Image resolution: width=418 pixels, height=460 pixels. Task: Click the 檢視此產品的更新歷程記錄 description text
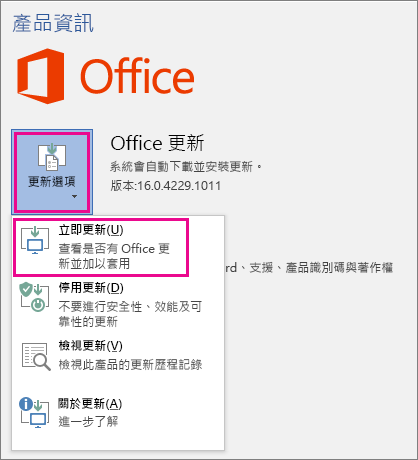130,364
